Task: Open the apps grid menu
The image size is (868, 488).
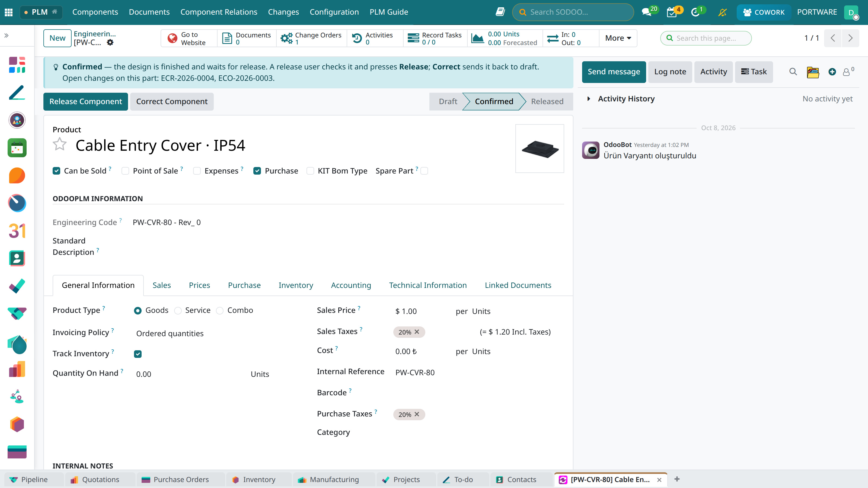Action: [9, 12]
